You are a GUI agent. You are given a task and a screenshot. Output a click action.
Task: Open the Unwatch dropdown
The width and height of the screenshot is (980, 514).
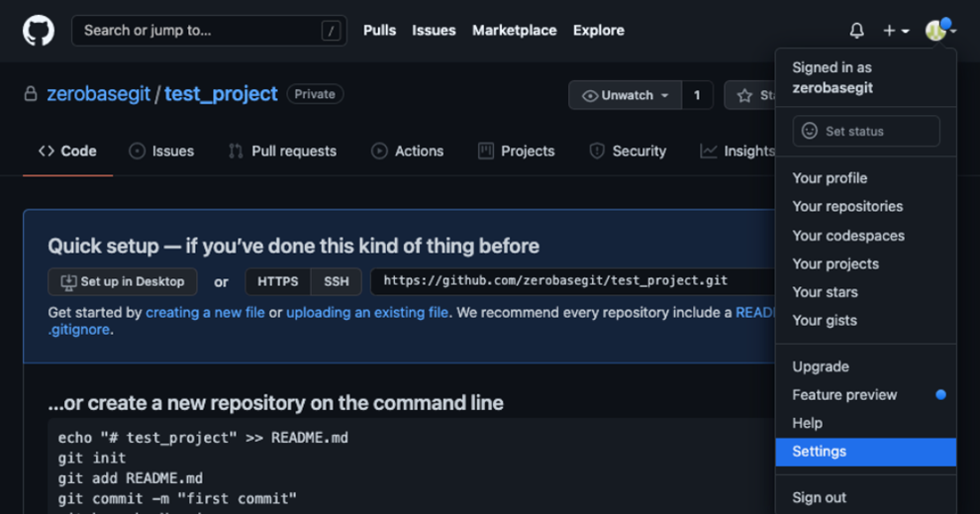point(626,95)
